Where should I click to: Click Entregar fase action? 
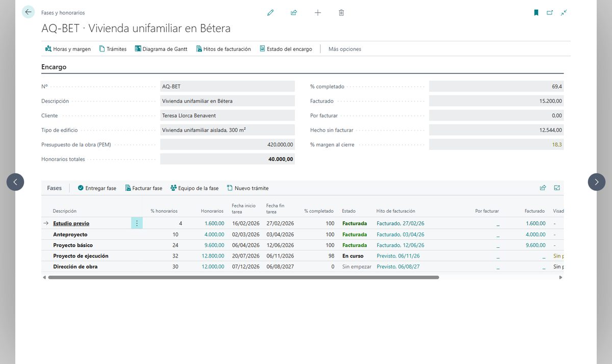(97, 188)
